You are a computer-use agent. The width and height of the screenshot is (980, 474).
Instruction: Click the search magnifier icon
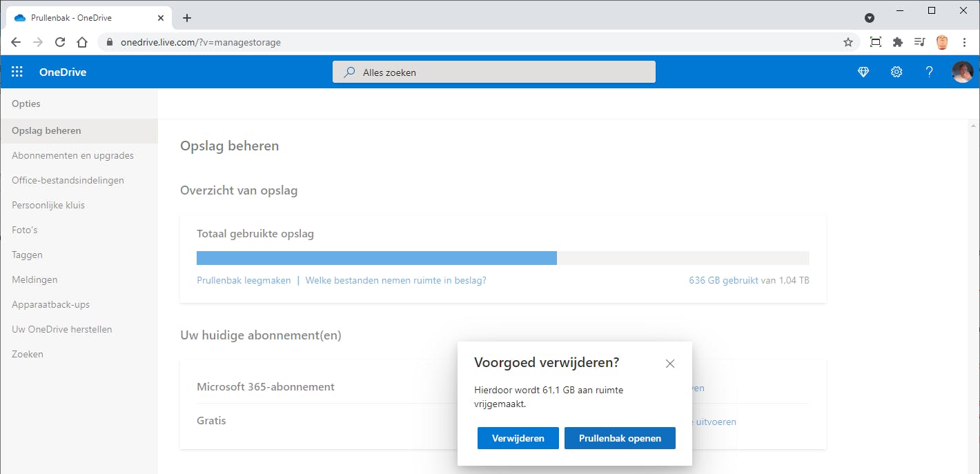tap(350, 72)
